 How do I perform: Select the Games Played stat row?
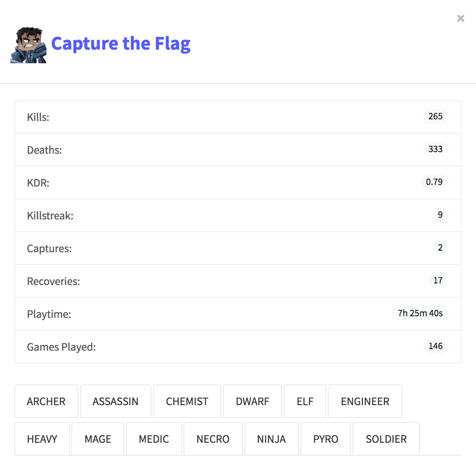[238, 347]
